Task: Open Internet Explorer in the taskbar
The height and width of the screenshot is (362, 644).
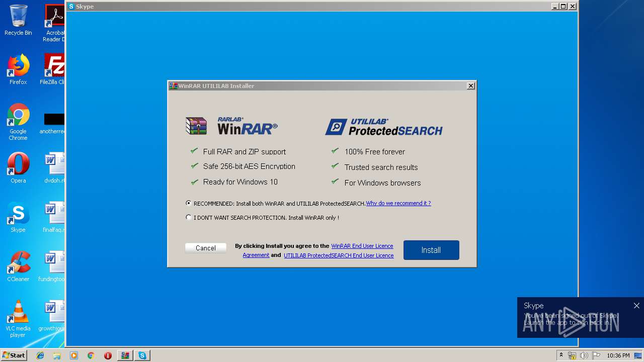Action: pos(40,355)
